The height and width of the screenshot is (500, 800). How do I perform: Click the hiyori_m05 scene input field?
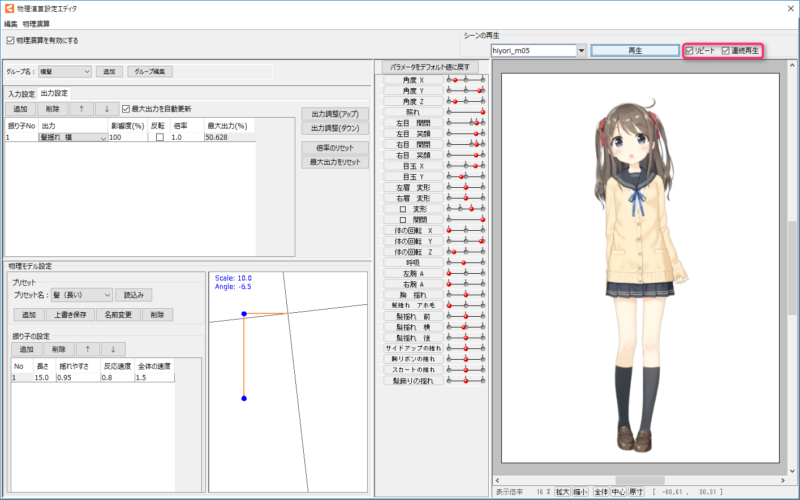coord(534,51)
